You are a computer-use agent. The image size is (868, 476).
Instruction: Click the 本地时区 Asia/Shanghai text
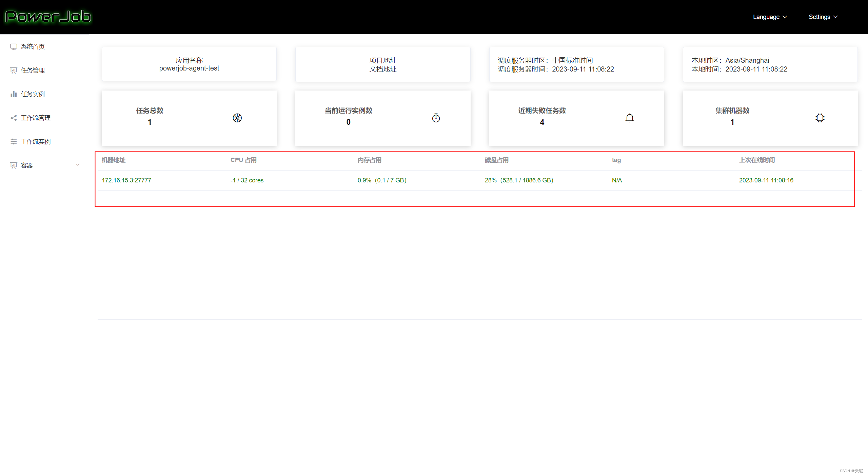[x=730, y=60]
